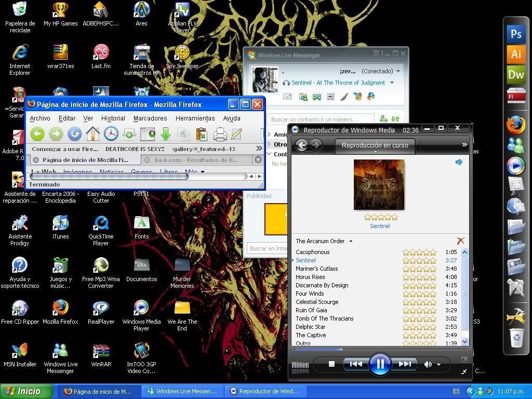This screenshot has width=532, height=399.
Task: Launch Photoshop from the side dock
Action: (x=516, y=34)
